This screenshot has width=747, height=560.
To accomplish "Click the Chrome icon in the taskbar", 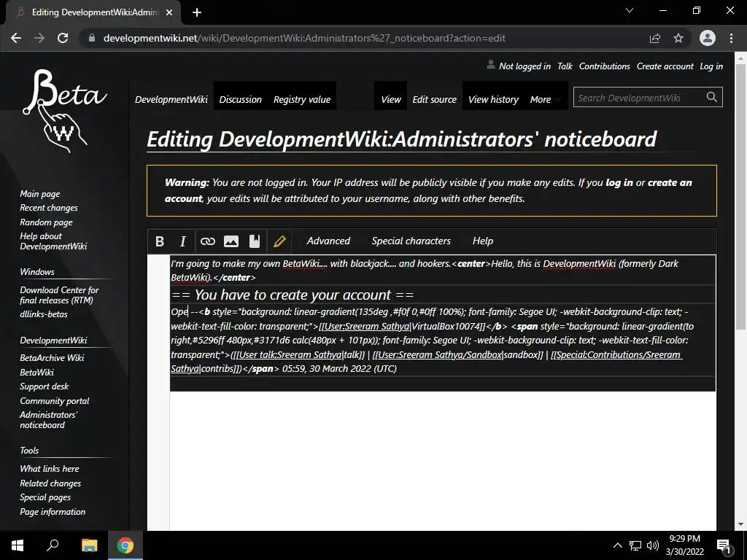I will coord(125,545).
